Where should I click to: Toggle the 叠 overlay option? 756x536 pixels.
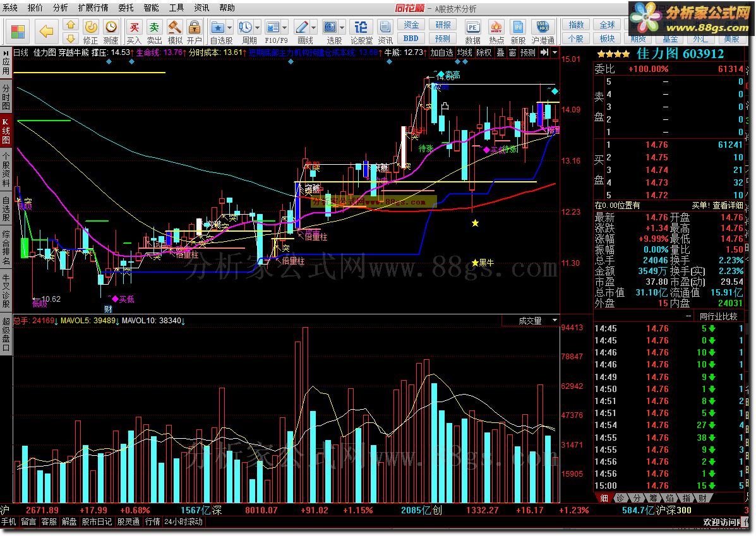click(500, 52)
